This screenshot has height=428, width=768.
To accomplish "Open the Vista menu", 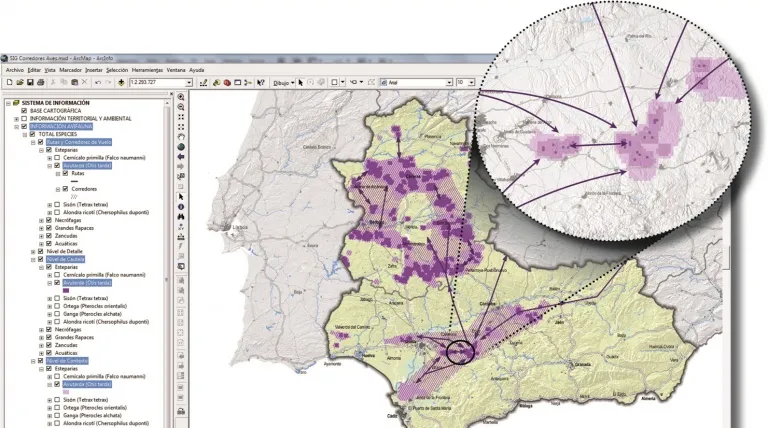I will (x=50, y=71).
